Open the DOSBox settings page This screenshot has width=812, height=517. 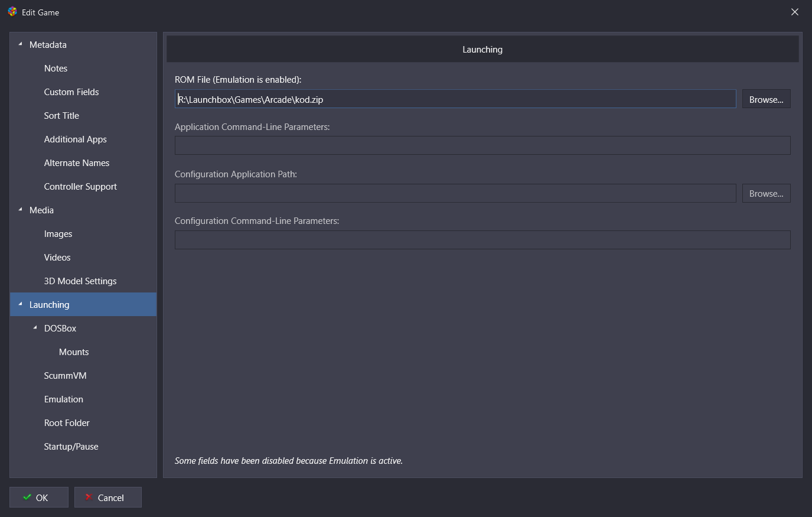point(60,329)
